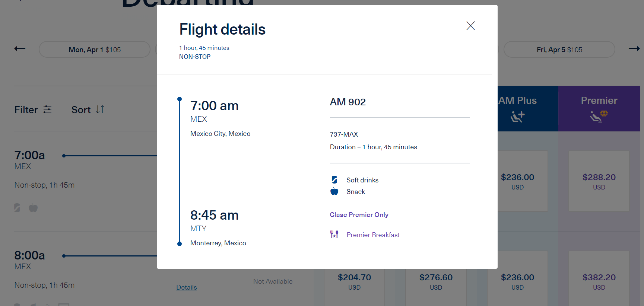This screenshot has height=306, width=644.
Task: Click the AM Plus seat icon
Action: pos(517,117)
